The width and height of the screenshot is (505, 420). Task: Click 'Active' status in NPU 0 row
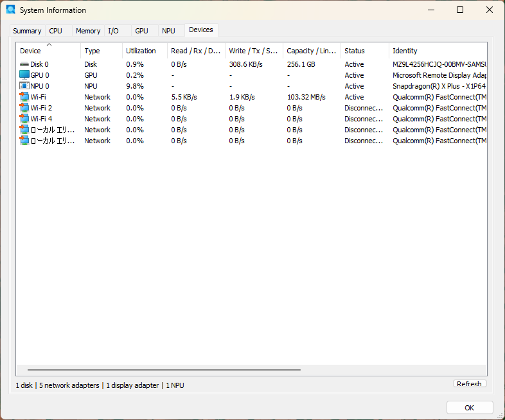[x=354, y=86]
